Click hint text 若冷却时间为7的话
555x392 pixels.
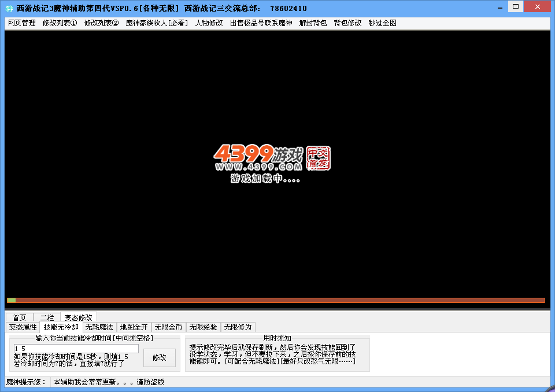click(69, 363)
